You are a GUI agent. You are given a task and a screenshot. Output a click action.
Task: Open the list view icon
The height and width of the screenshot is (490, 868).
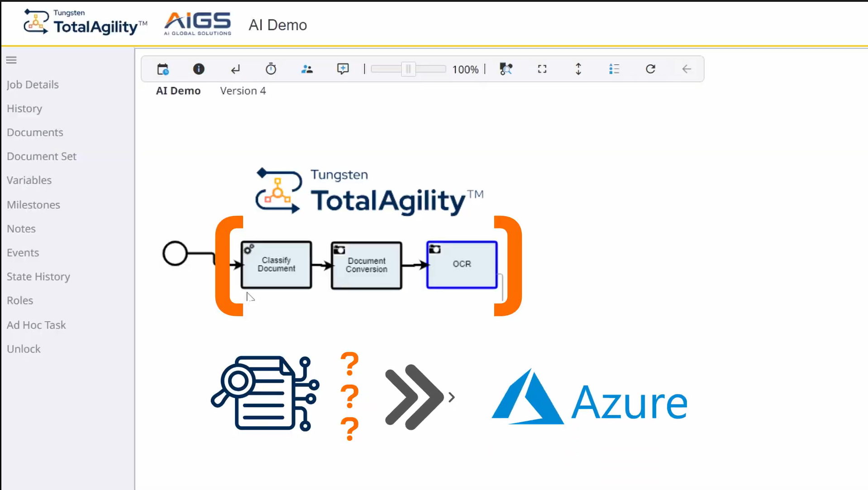pyautogui.click(x=614, y=69)
